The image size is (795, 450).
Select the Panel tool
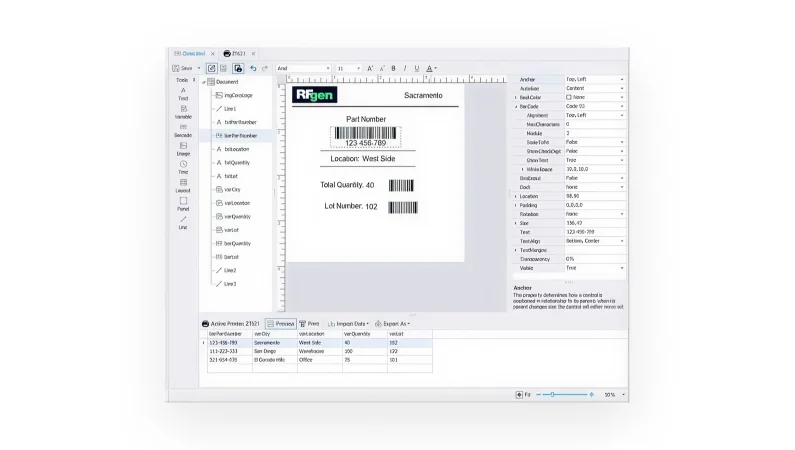coord(183,203)
